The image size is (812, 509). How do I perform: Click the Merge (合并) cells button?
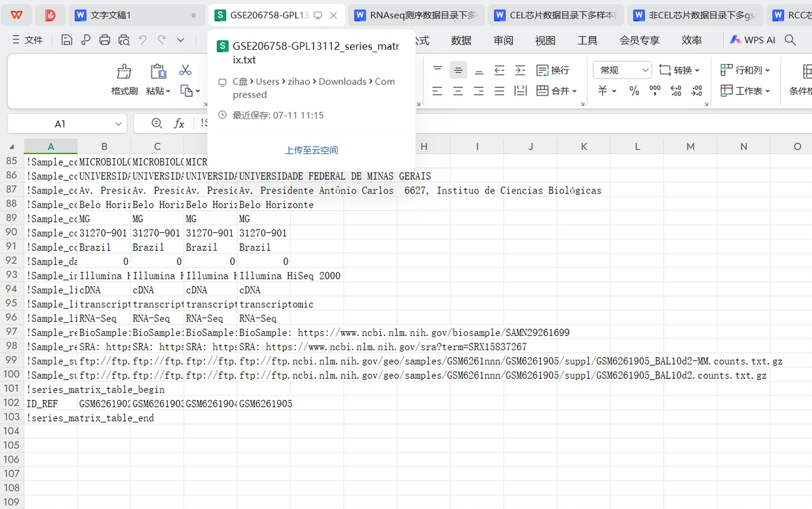click(x=552, y=91)
